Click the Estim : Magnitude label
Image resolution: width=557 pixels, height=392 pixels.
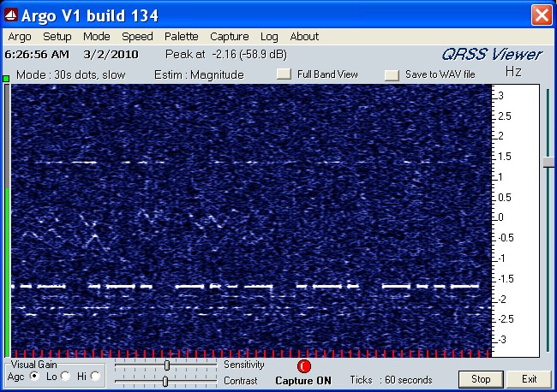point(199,74)
